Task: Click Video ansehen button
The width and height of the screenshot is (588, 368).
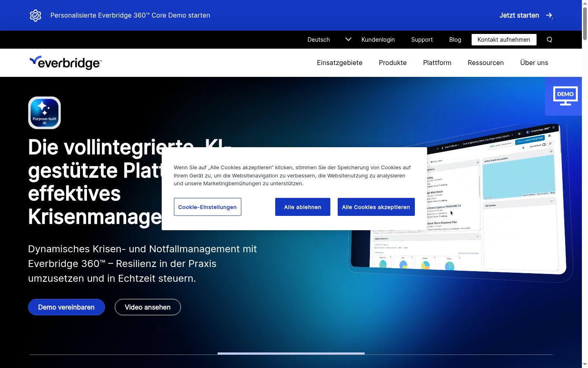Action: point(148,307)
